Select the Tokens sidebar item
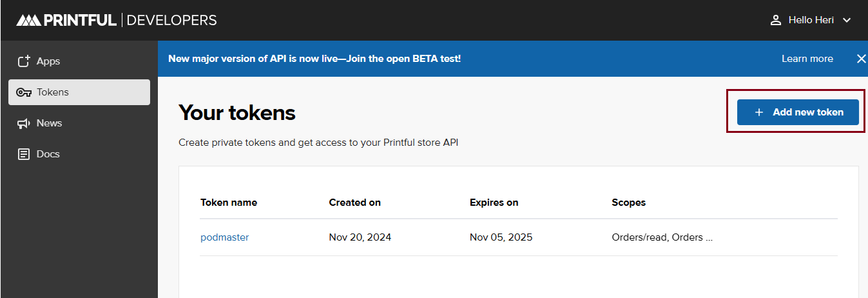Screen dimensions: 868x298 [79, 92]
